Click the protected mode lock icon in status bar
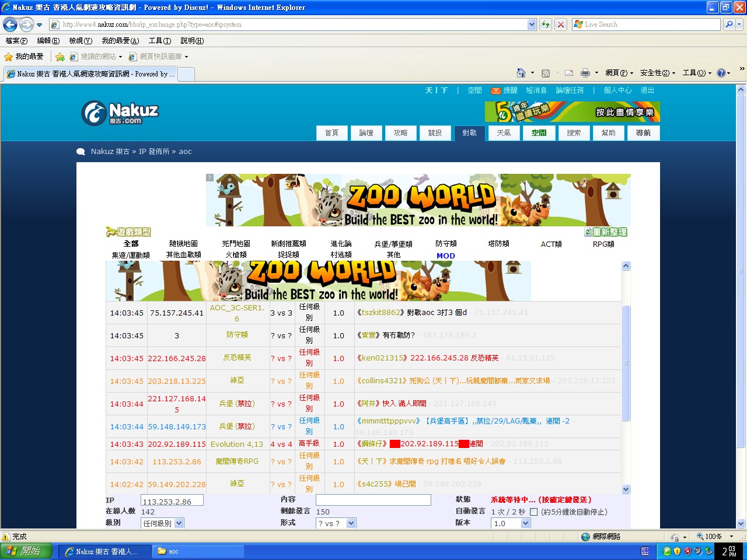 (675, 537)
